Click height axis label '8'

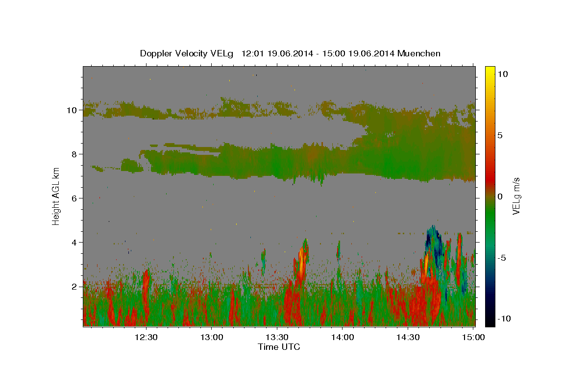[x=75, y=154]
